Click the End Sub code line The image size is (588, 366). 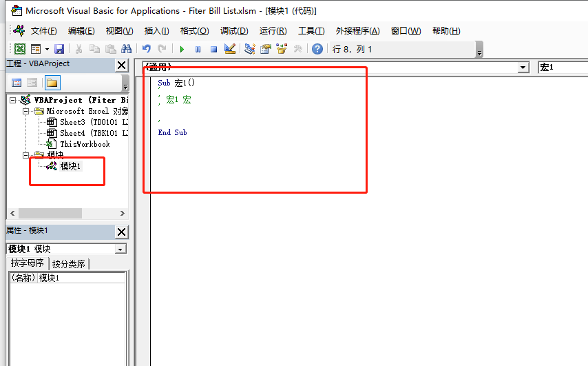tap(172, 132)
